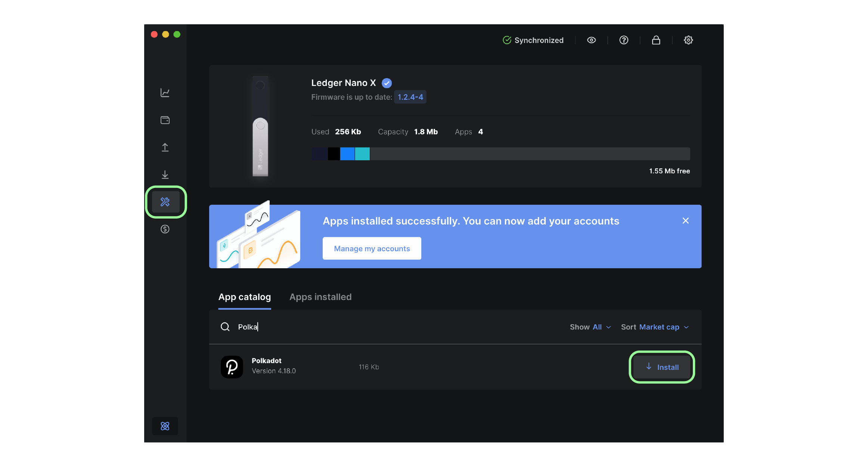Click the 1.55 Mb free label

coord(669,171)
